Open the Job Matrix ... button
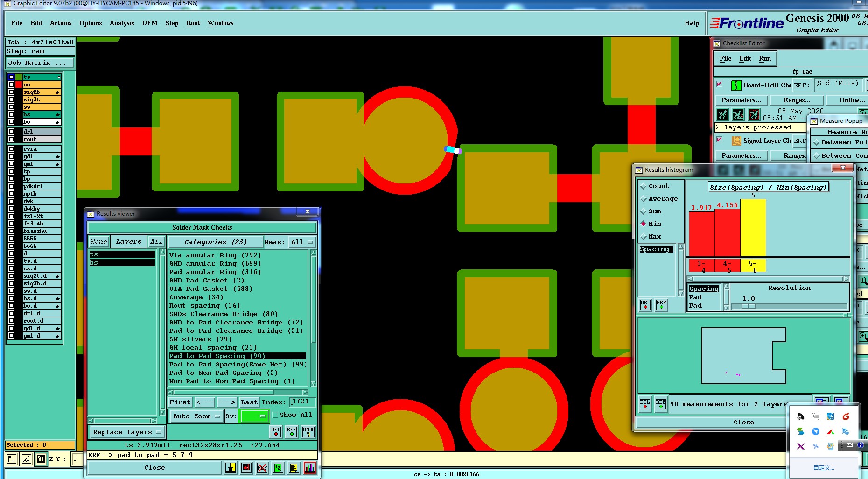This screenshot has width=868, height=479. pos(40,63)
